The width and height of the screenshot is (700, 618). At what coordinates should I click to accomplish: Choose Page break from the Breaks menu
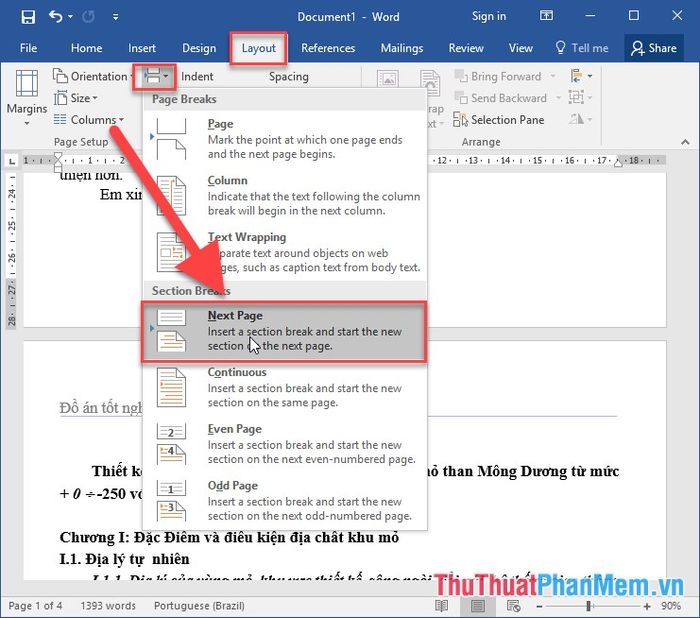click(x=284, y=138)
